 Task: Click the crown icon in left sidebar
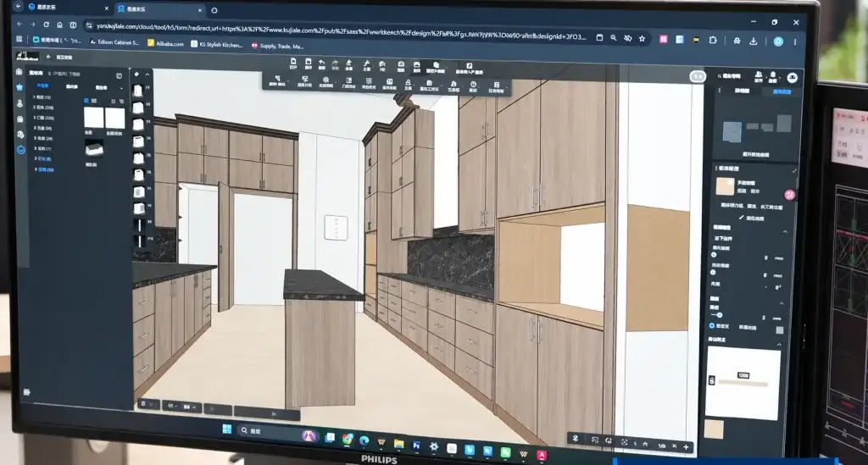pyautogui.click(x=19, y=87)
